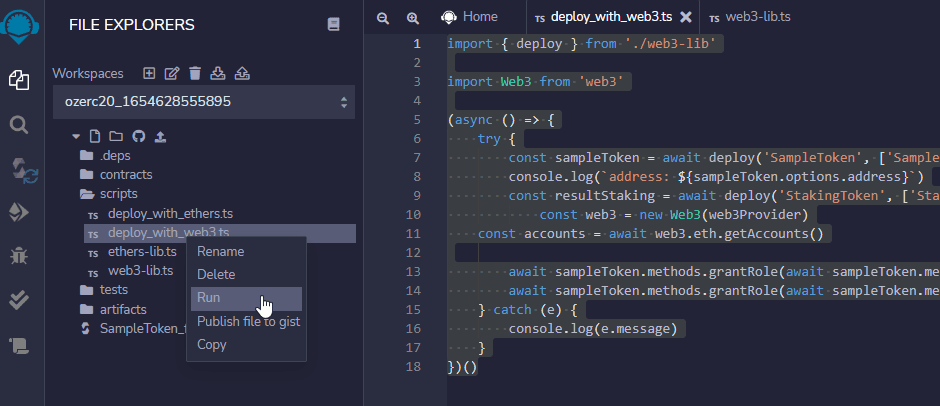Image resolution: width=940 pixels, height=406 pixels.
Task: Delete workspace with the trash icon
Action: coord(194,73)
